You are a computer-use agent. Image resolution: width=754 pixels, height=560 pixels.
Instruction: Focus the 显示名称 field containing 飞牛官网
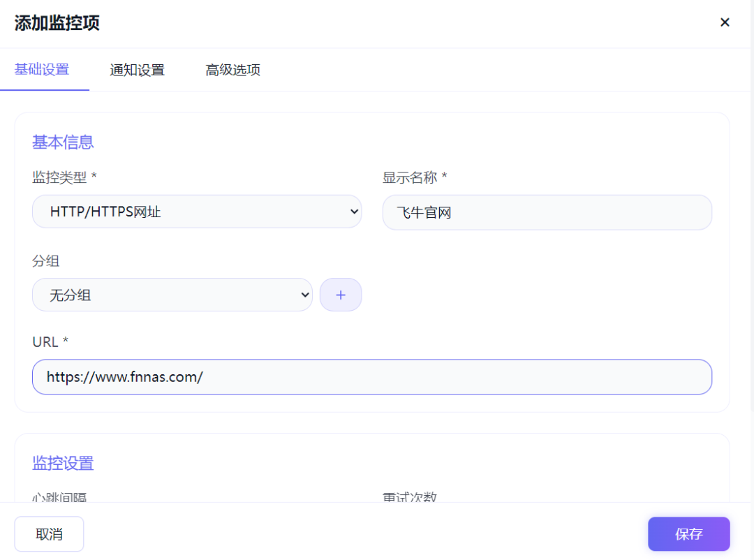coord(547,212)
